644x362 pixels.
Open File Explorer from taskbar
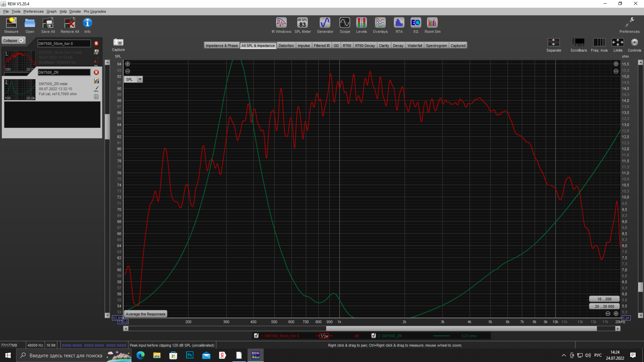coord(157,355)
